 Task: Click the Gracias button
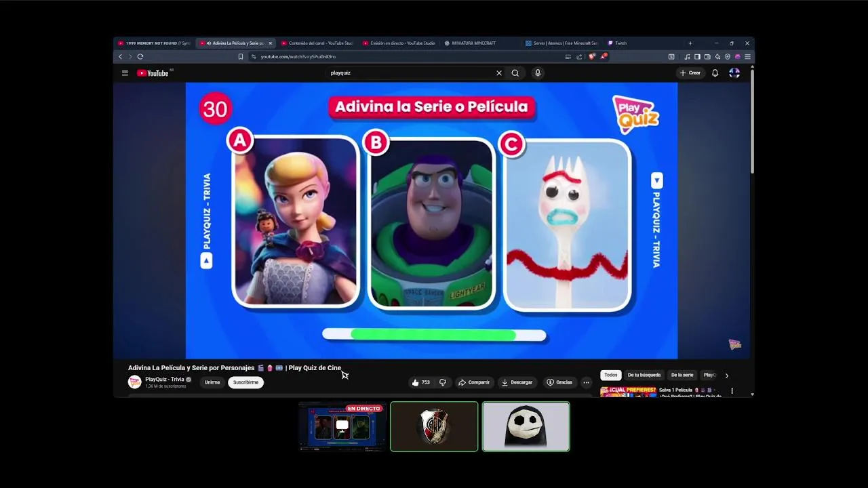[559, 382]
